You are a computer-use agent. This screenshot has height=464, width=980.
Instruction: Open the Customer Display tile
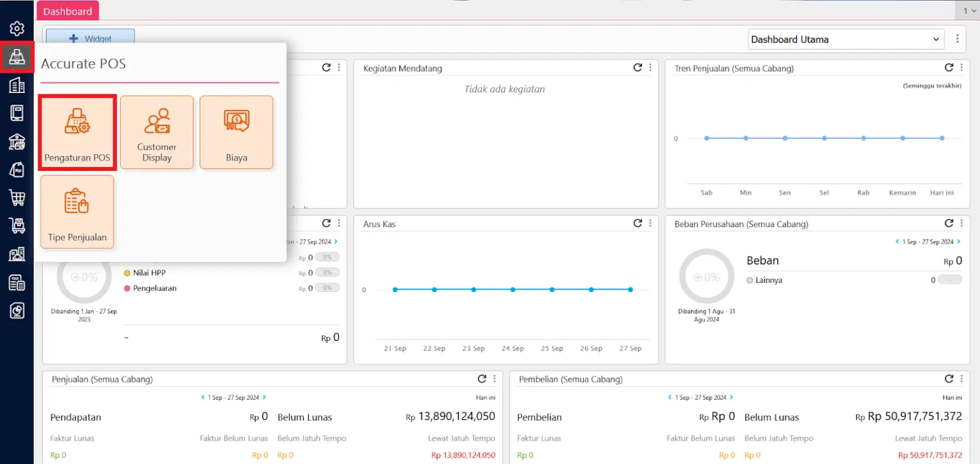[x=156, y=133]
